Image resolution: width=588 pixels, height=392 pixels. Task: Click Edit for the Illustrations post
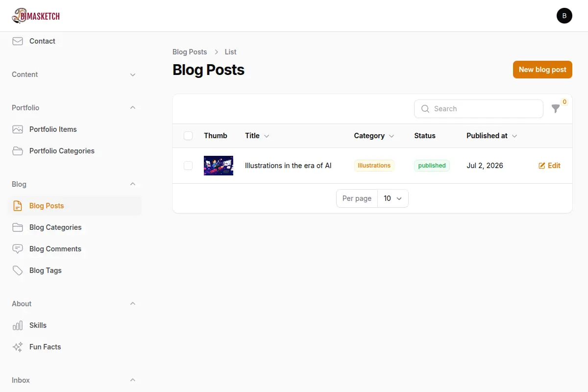[x=549, y=166]
